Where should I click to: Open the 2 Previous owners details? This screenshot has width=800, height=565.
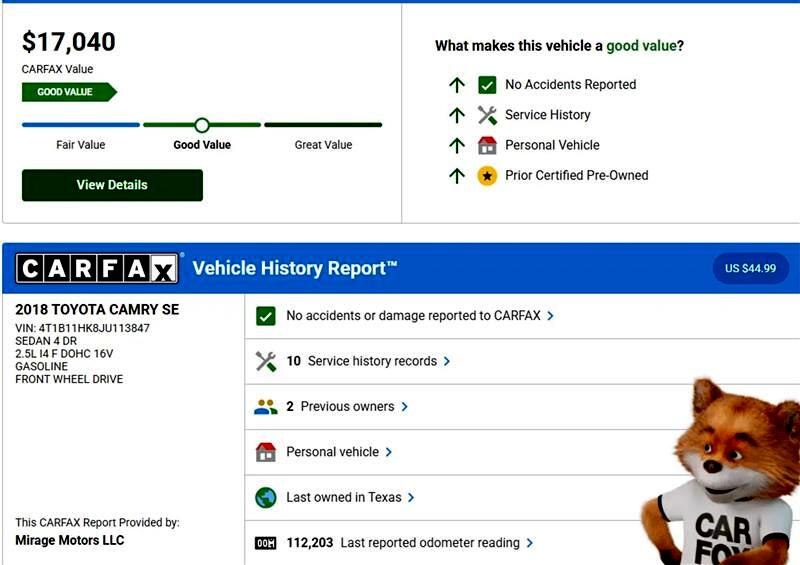pyautogui.click(x=347, y=407)
